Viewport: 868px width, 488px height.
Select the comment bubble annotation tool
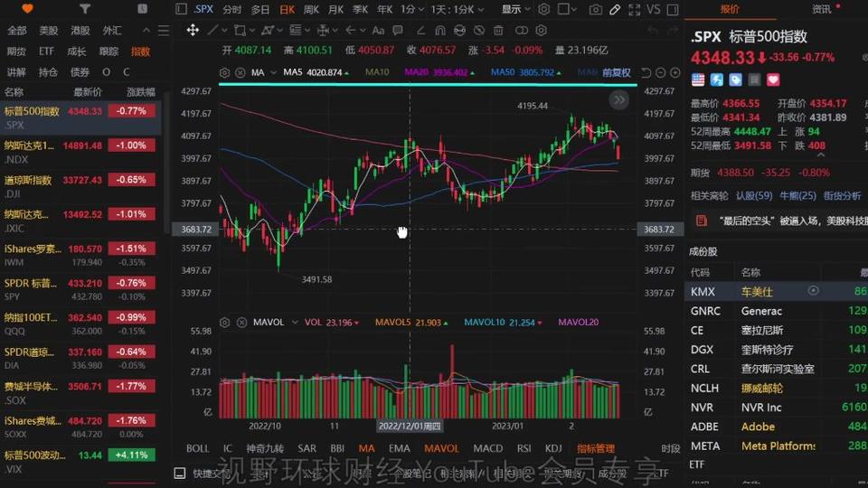tap(398, 30)
